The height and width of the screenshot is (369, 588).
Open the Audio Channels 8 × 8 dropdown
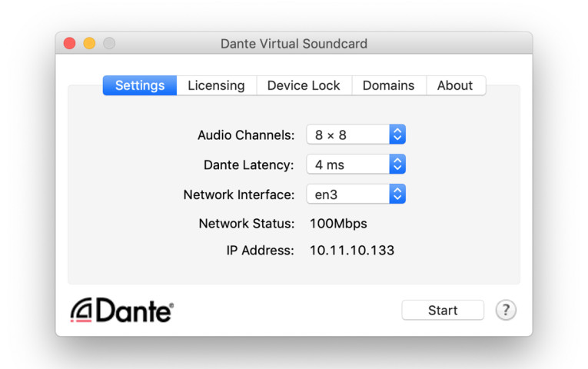pos(356,135)
